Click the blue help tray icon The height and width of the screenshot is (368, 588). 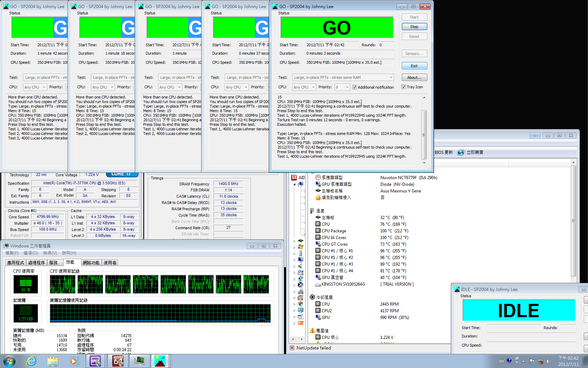coord(509,360)
